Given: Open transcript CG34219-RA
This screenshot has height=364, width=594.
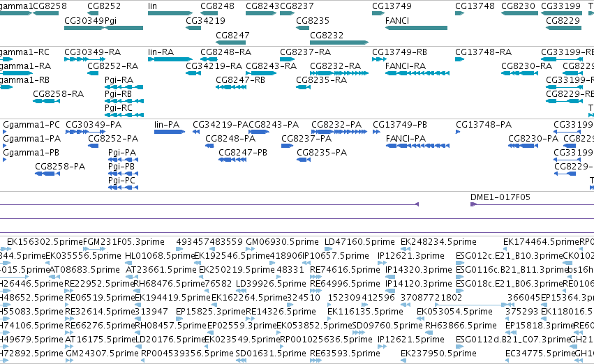Looking at the screenshot, I should tap(193, 73).
